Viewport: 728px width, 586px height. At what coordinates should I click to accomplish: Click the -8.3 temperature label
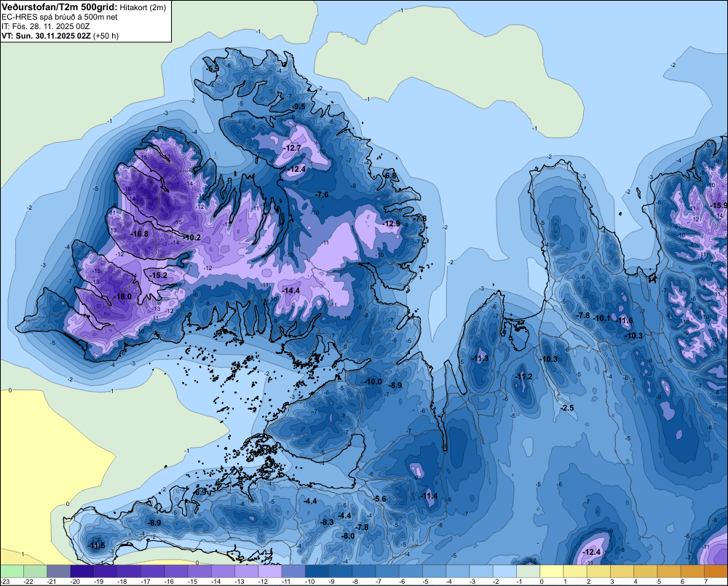[327, 523]
